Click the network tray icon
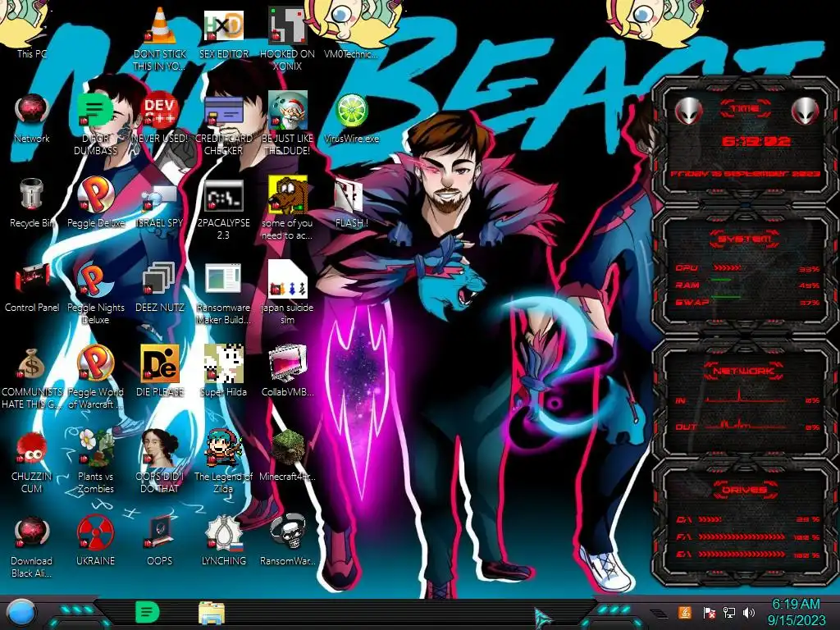Viewport: 840px width, 630px height. [x=729, y=612]
